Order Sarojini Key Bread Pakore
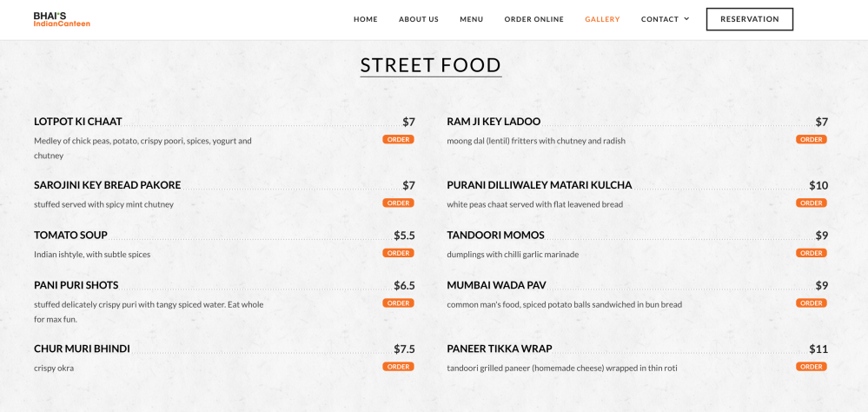Image resolution: width=868 pixels, height=412 pixels. point(398,203)
